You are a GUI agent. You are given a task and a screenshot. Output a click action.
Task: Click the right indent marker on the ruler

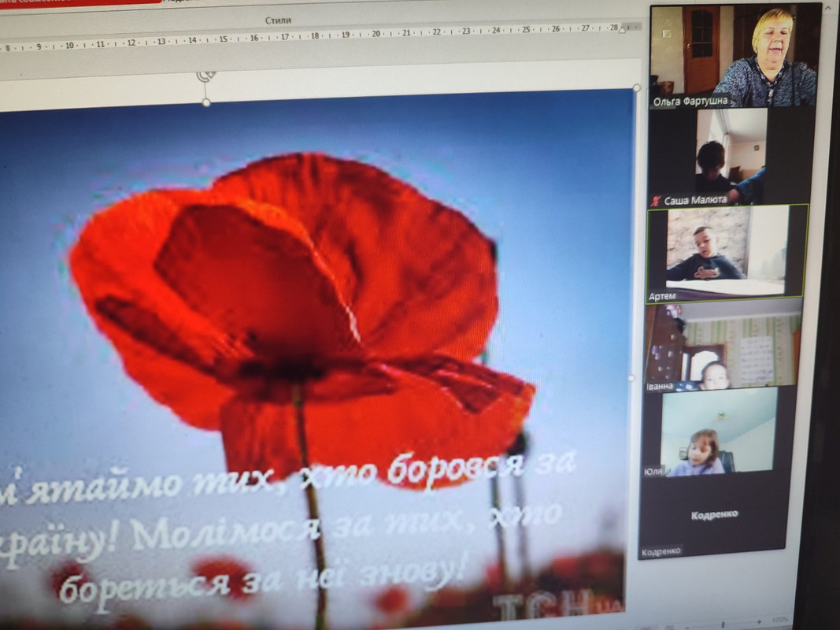coord(622,29)
